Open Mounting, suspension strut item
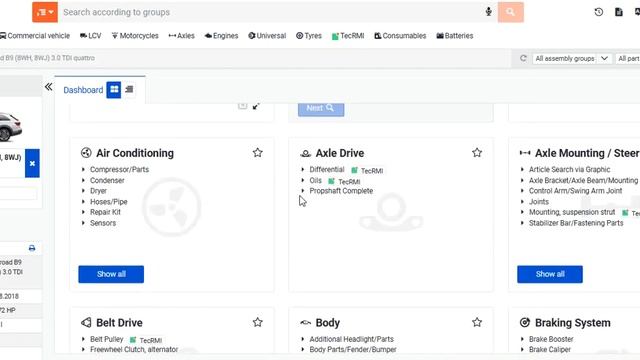The width and height of the screenshot is (640, 360). 572,212
